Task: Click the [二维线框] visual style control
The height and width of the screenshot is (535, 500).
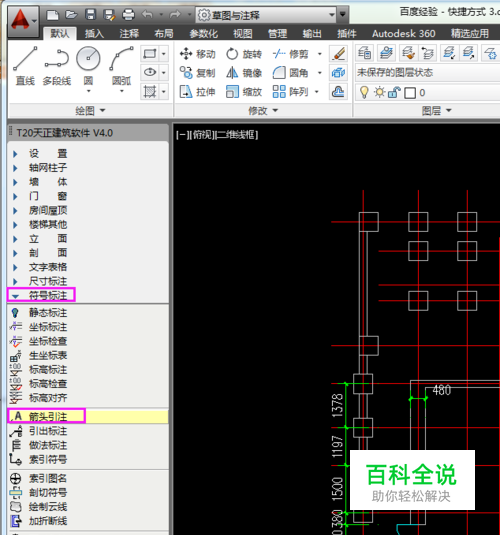Action: [236, 135]
